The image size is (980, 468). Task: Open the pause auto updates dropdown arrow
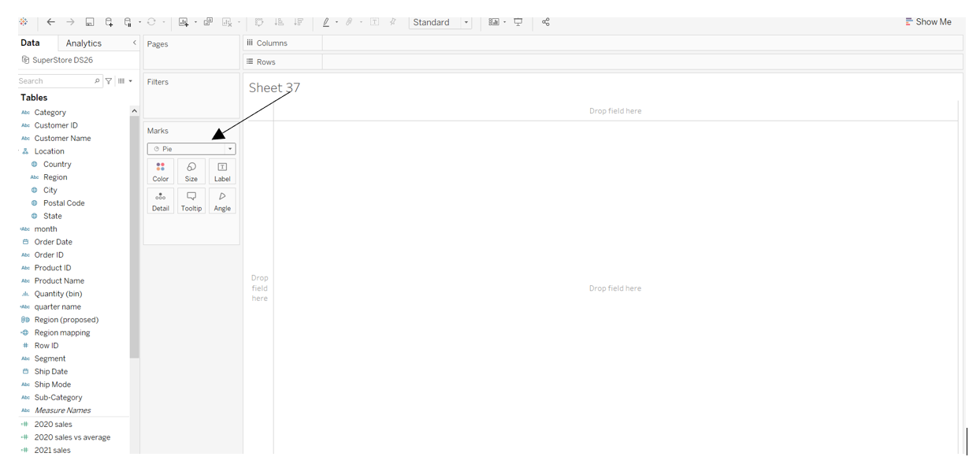pos(139,22)
